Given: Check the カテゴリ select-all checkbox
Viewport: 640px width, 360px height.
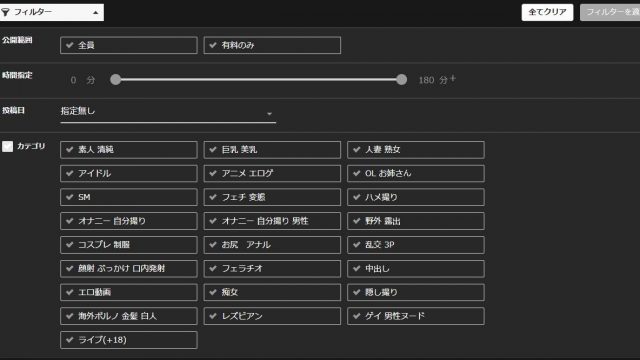Looking at the screenshot, I should pyautogui.click(x=7, y=147).
